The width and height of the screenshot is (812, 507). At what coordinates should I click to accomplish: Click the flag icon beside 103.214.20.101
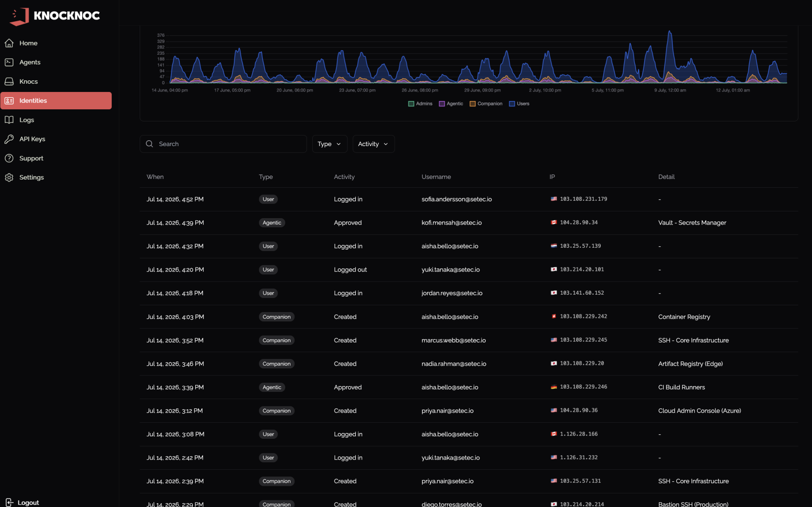[554, 269]
